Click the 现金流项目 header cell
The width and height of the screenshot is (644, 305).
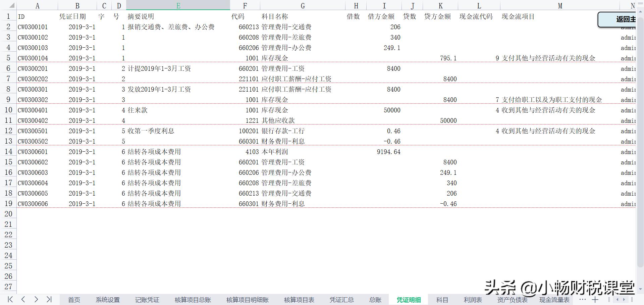[x=560, y=16]
